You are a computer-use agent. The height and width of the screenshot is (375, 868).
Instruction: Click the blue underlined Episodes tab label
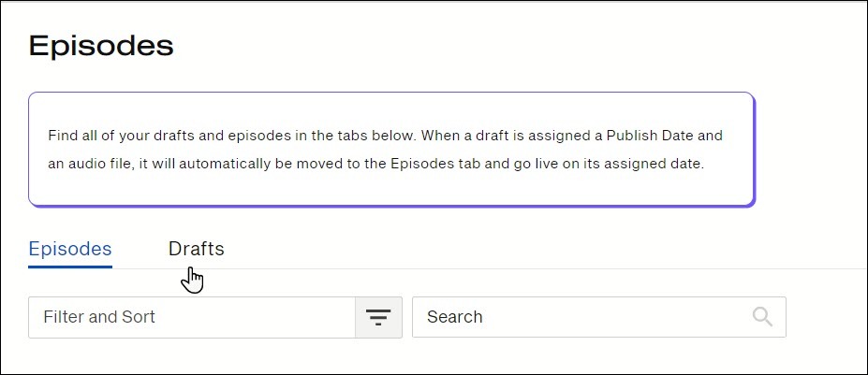pyautogui.click(x=69, y=249)
